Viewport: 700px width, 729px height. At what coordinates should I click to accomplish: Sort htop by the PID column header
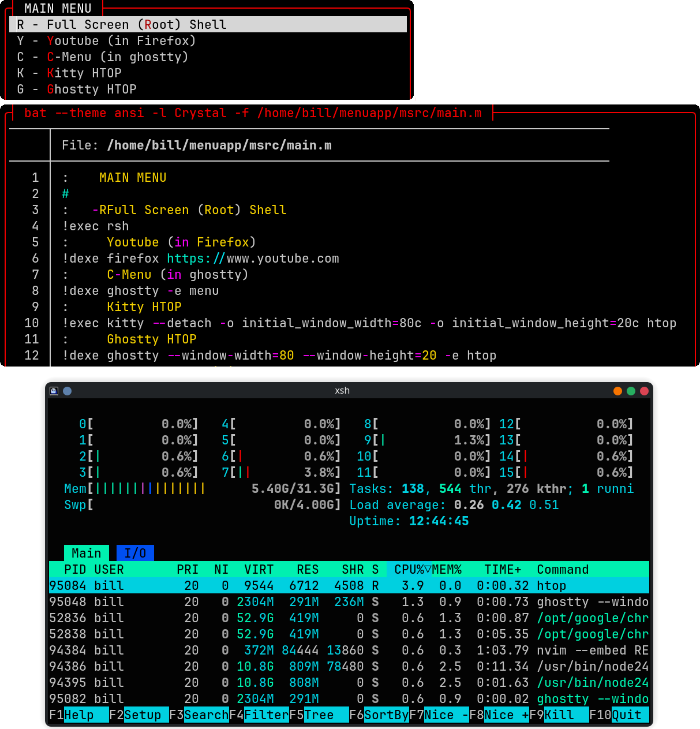75,569
